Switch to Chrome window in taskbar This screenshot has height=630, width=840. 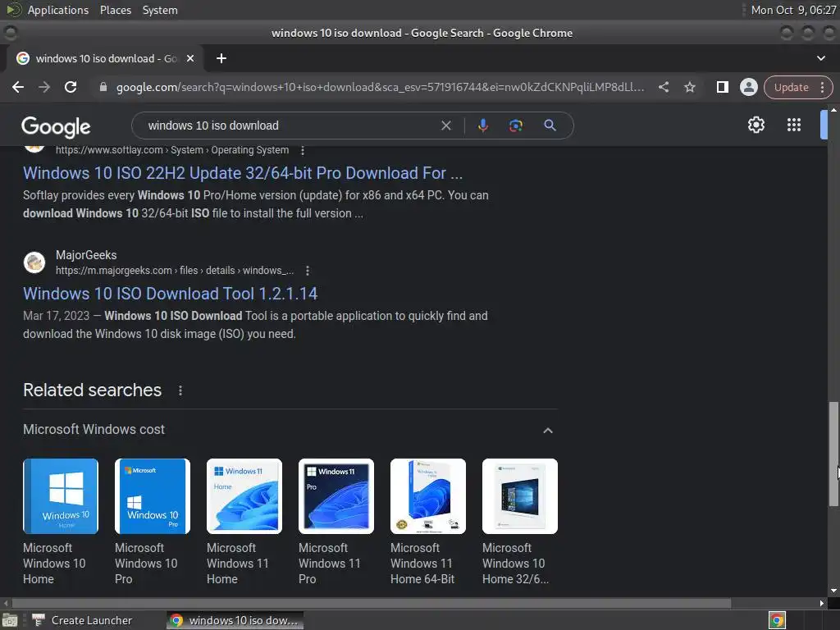tap(235, 620)
